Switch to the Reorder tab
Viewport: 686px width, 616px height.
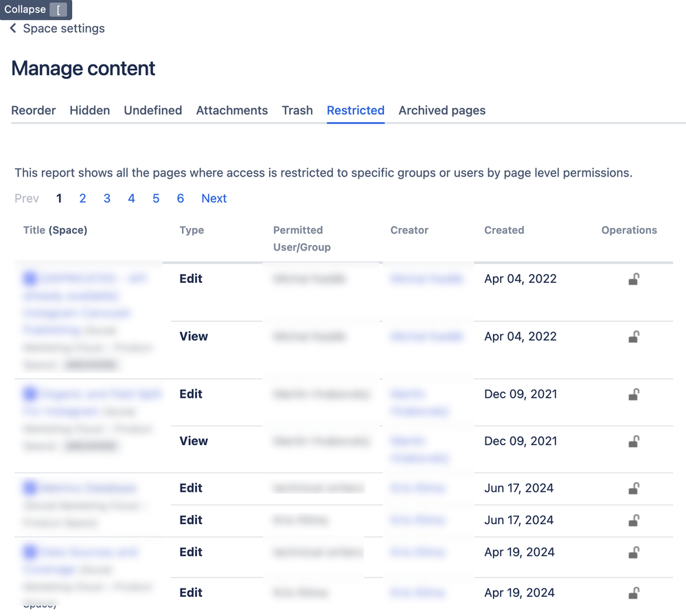point(33,111)
